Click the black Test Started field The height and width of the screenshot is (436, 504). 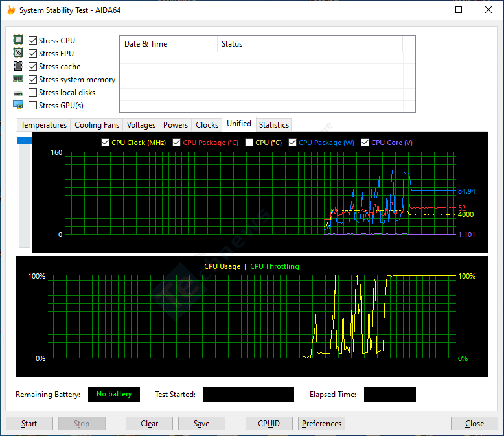(249, 394)
